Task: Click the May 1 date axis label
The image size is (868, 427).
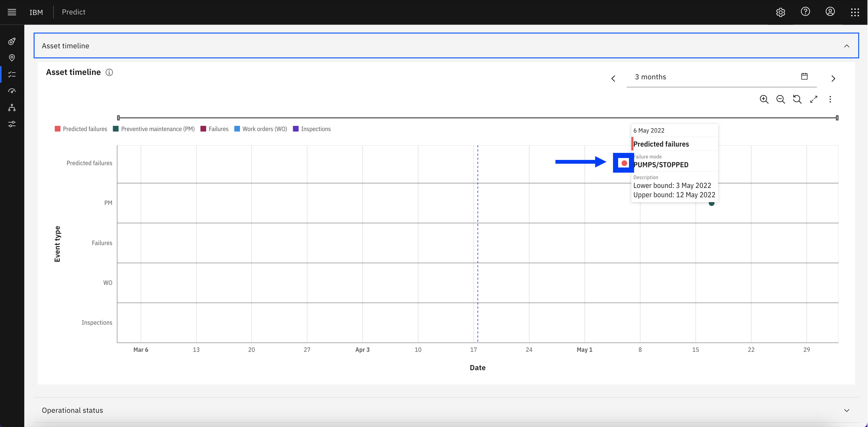Action: pos(585,350)
